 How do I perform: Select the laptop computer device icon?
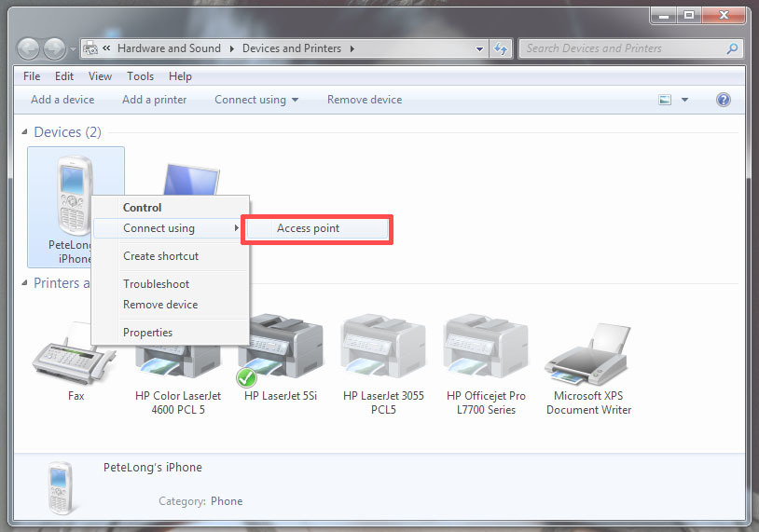coord(192,179)
